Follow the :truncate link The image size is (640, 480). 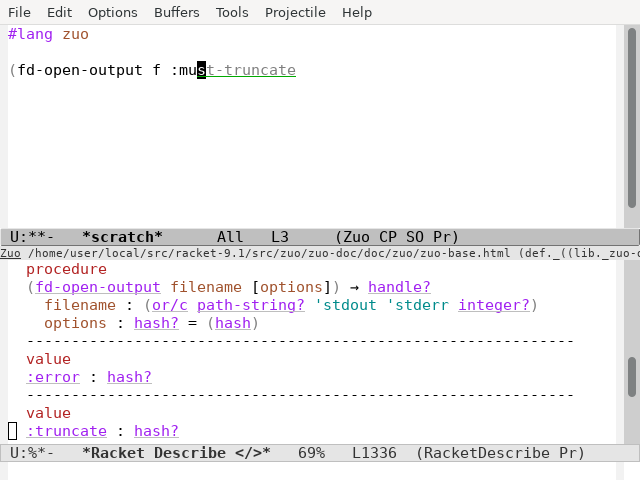point(67,431)
